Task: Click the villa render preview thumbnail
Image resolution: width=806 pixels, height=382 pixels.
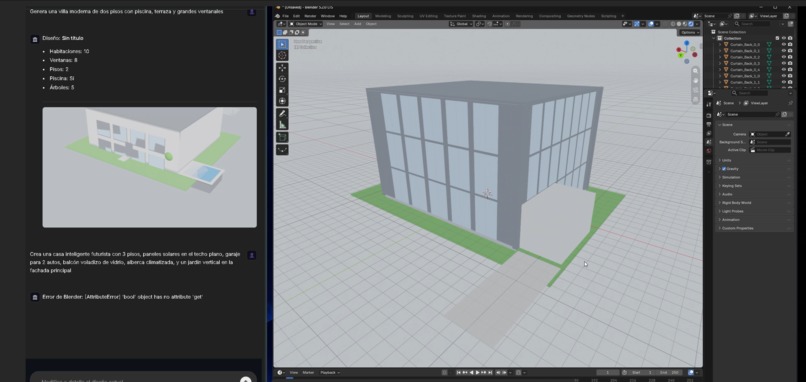Action: point(150,167)
